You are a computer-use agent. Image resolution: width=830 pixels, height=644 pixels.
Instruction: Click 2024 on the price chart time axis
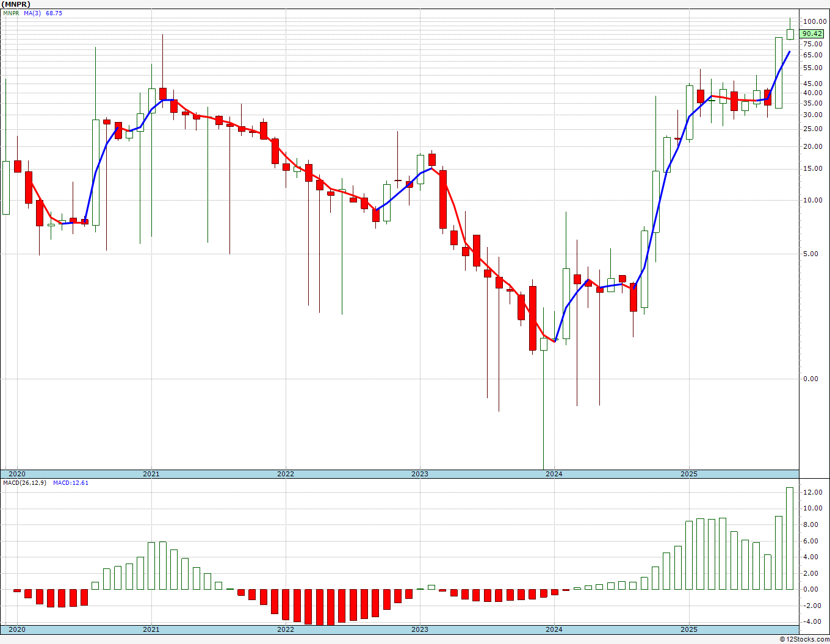pyautogui.click(x=554, y=474)
